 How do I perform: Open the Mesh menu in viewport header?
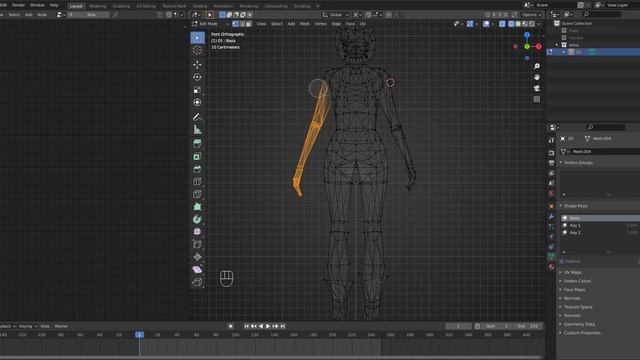click(x=305, y=24)
